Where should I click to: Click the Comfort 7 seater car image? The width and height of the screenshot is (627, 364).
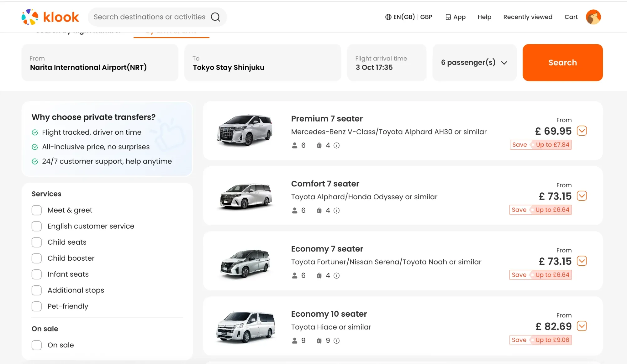246,196
